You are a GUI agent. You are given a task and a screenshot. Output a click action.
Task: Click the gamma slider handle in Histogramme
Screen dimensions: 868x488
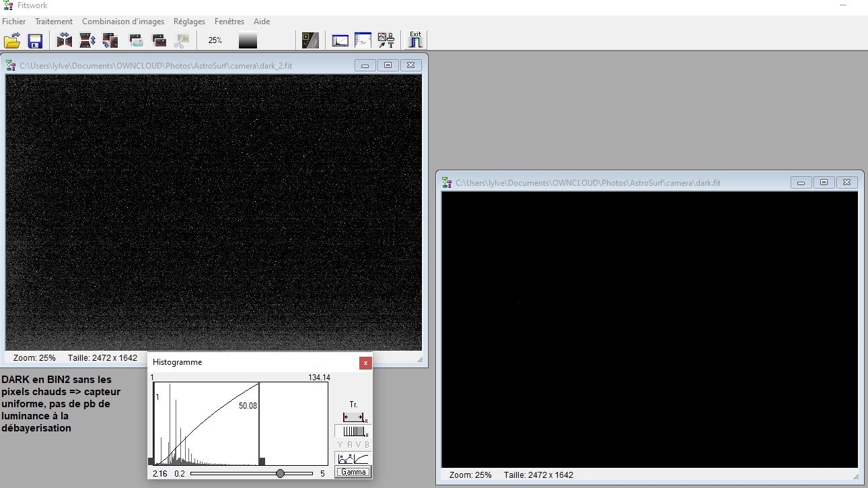(280, 474)
